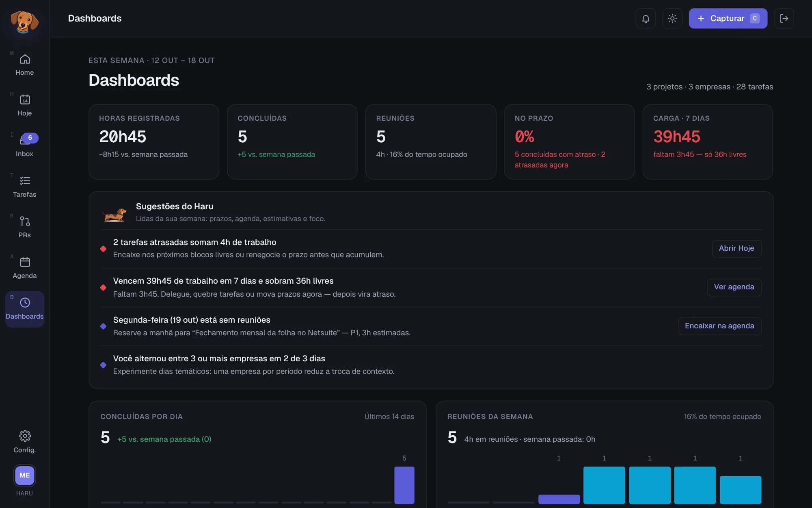The height and width of the screenshot is (508, 812).
Task: Click "Você alternou entre 3 ou mais empresas"
Action: pyautogui.click(x=219, y=358)
